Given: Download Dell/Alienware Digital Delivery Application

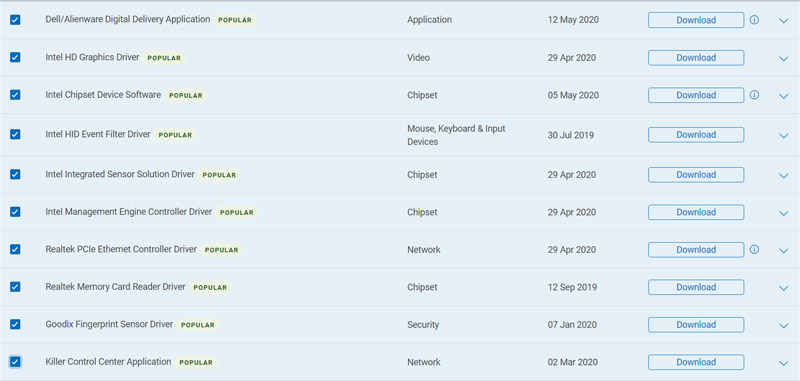Looking at the screenshot, I should [696, 20].
